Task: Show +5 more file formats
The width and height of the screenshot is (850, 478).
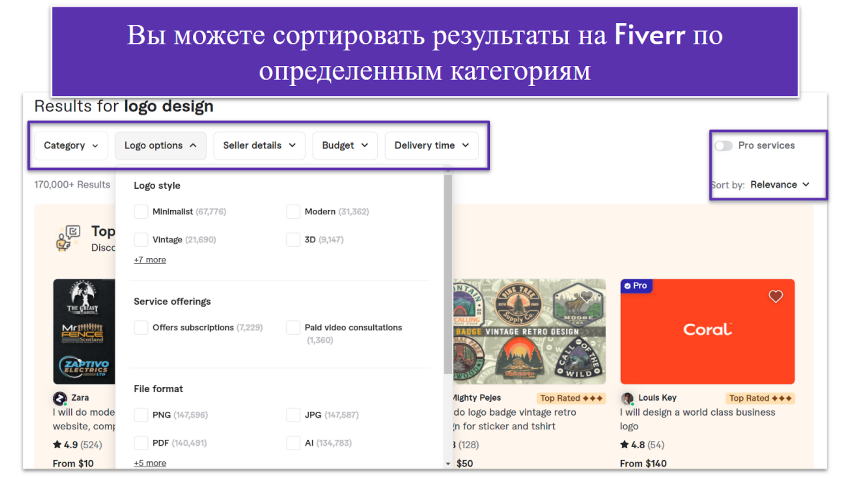Action: [150, 463]
